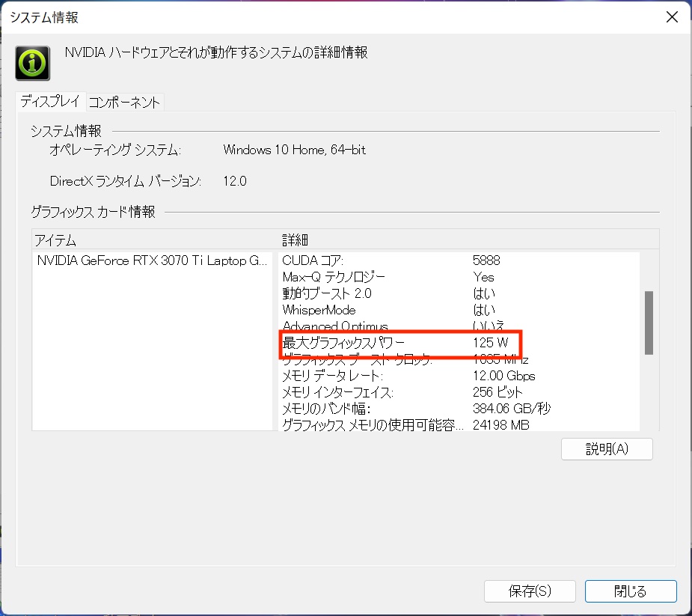Select the メモリ データ レート row
This screenshot has height=616, width=692.
tap(459, 376)
